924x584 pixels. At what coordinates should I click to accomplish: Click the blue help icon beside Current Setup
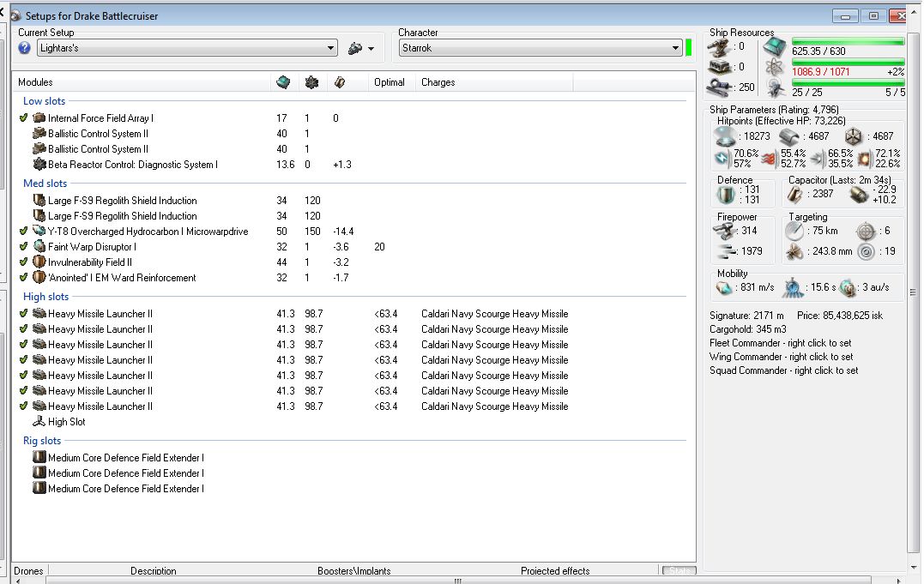(x=24, y=48)
